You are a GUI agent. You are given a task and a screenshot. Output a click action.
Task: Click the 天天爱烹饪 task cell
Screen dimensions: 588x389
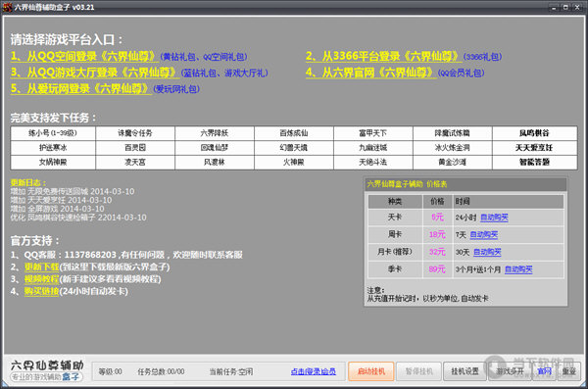point(534,147)
